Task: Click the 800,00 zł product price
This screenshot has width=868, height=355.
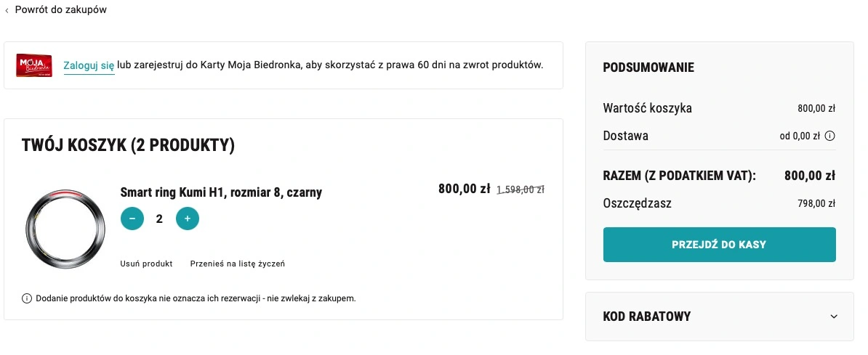Action: [x=464, y=189]
